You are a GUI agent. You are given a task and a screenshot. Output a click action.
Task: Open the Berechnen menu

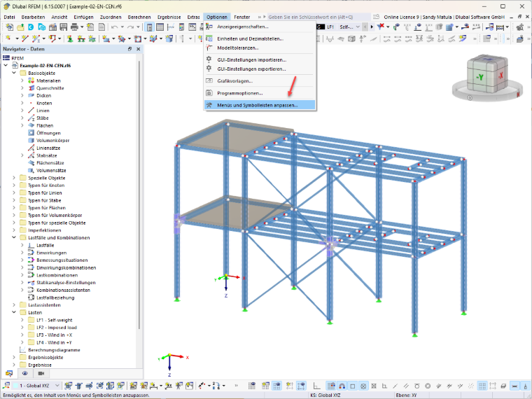point(139,17)
